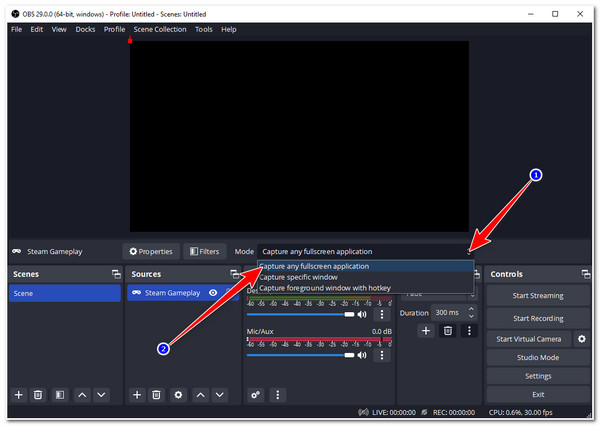Increase Duration stepper up arrow
The height and width of the screenshot is (426, 600).
471,309
